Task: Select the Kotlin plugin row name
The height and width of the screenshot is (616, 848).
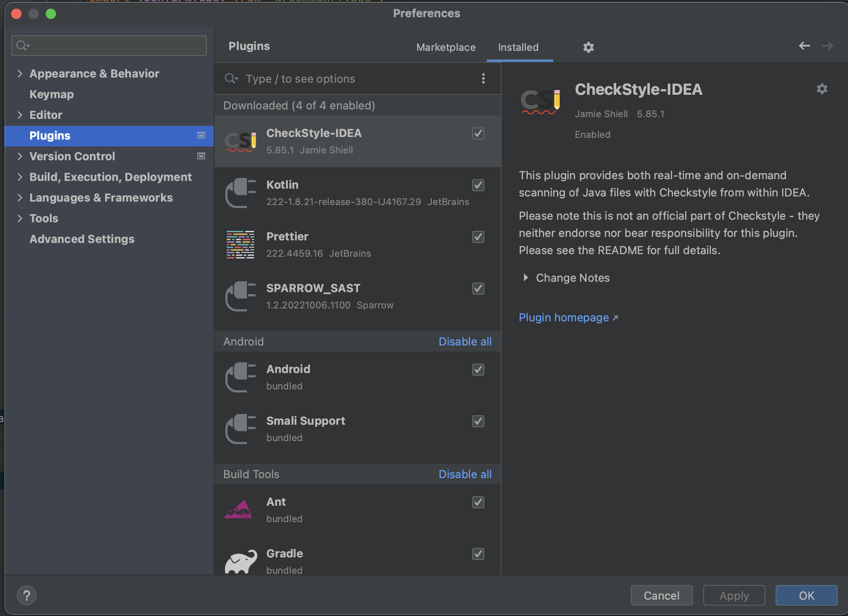Action: tap(282, 185)
